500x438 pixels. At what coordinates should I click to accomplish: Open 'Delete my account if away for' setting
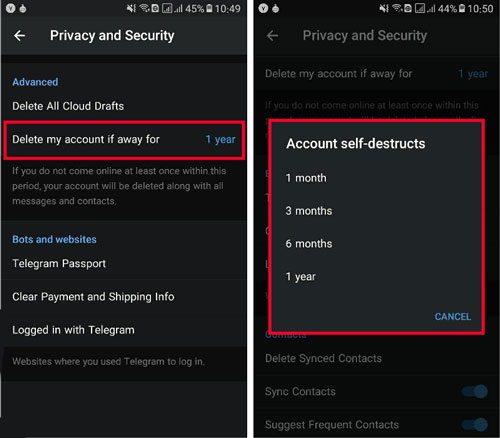pyautogui.click(x=124, y=140)
